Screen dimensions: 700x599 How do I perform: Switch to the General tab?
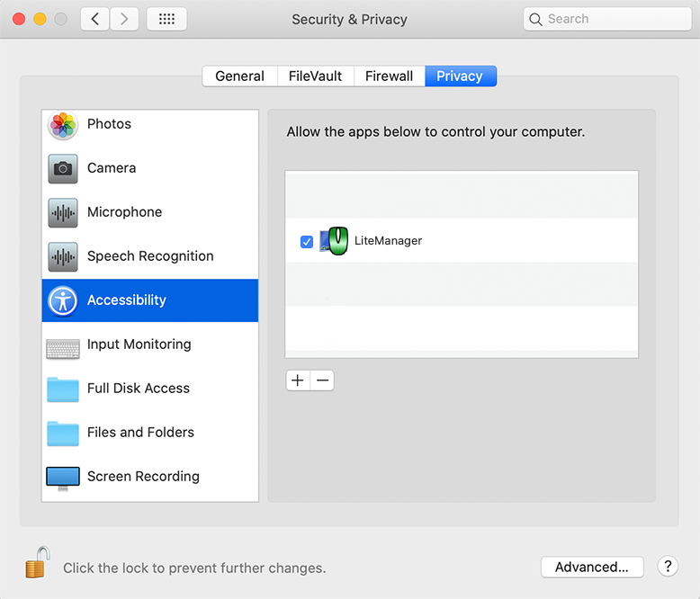[239, 76]
